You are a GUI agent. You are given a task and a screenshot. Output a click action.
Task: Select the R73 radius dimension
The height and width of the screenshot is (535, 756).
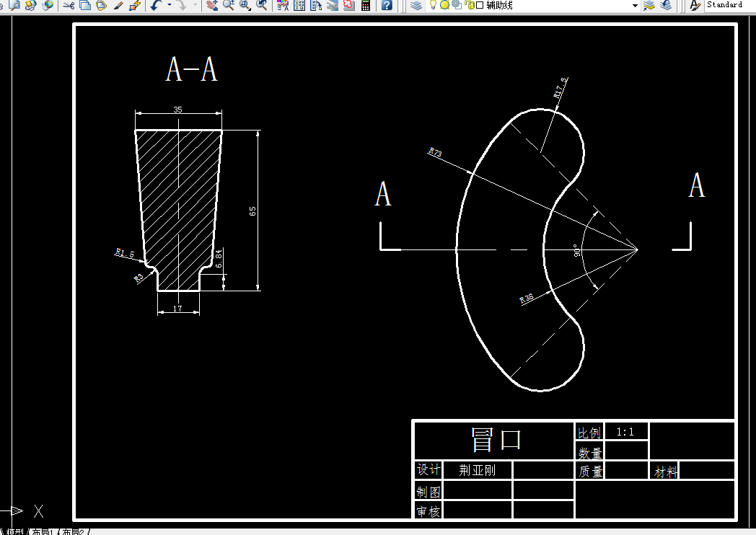tap(435, 152)
